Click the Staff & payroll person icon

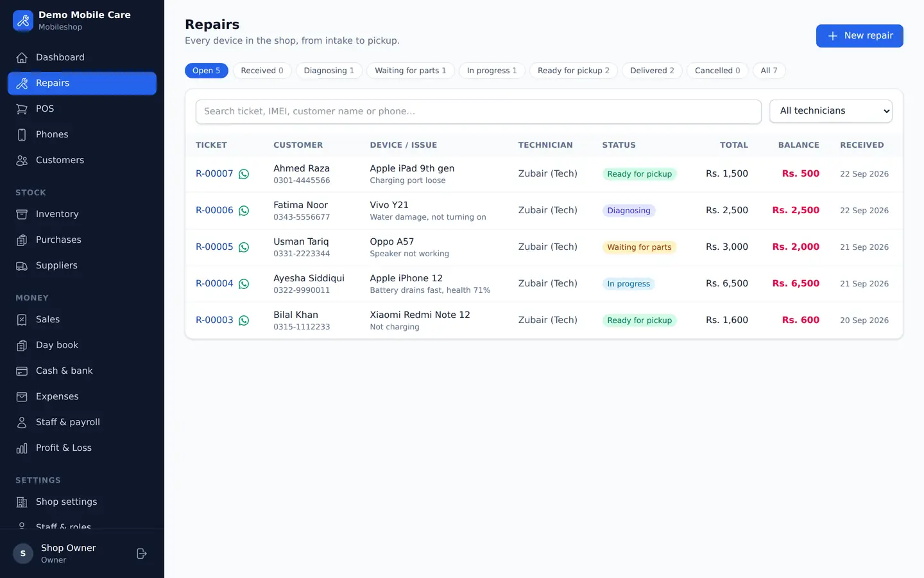pos(22,422)
